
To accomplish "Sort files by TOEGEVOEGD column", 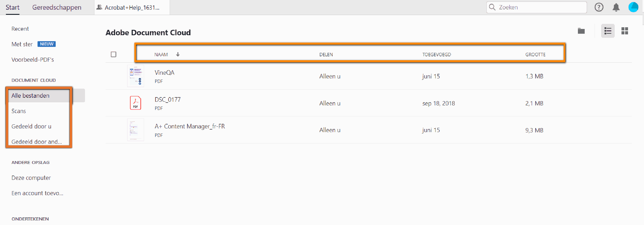I will pyautogui.click(x=437, y=54).
